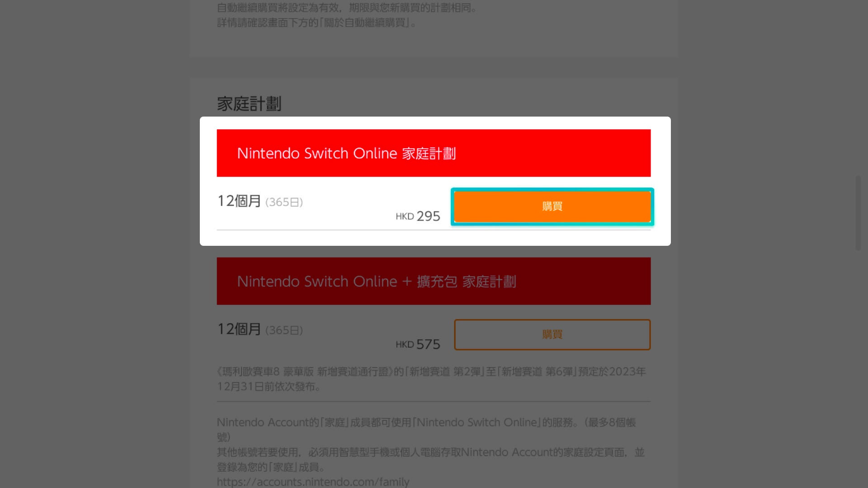Click the 家庭計劃 section heading
This screenshot has width=868, height=488.
[249, 104]
